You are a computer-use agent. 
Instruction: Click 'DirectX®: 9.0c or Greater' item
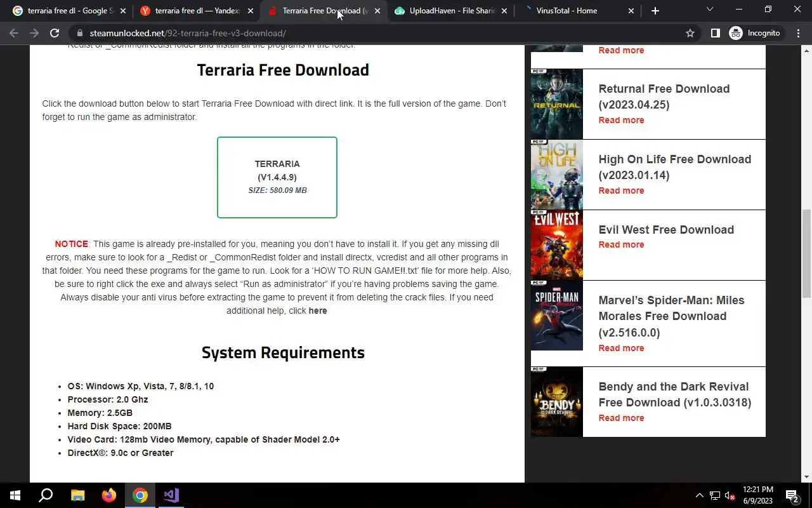pyautogui.click(x=121, y=453)
